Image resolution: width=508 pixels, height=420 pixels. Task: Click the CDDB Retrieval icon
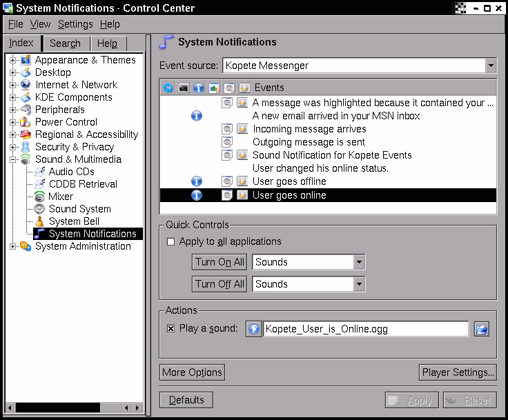point(40,184)
